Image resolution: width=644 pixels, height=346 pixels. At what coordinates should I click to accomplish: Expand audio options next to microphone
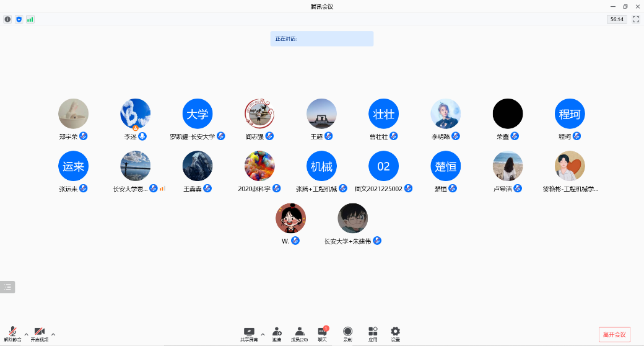tap(26, 334)
